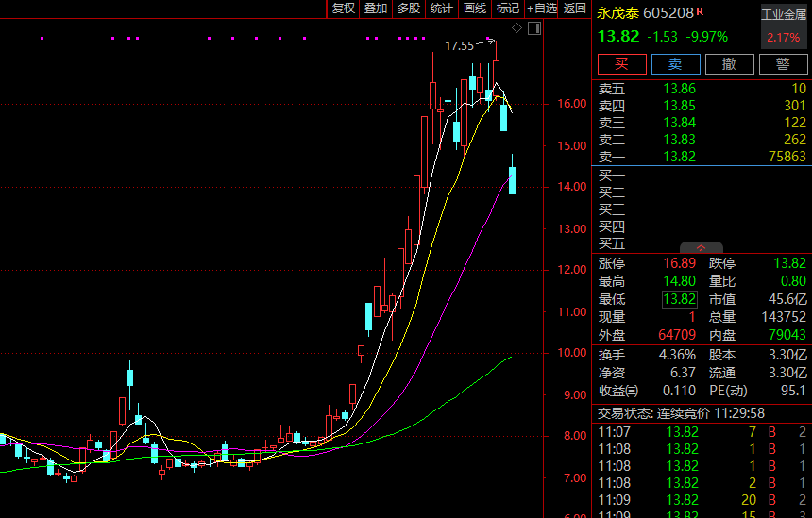This screenshot has width=812, height=518.
Task: Click the red R marker beside stock code
Action: point(700,12)
